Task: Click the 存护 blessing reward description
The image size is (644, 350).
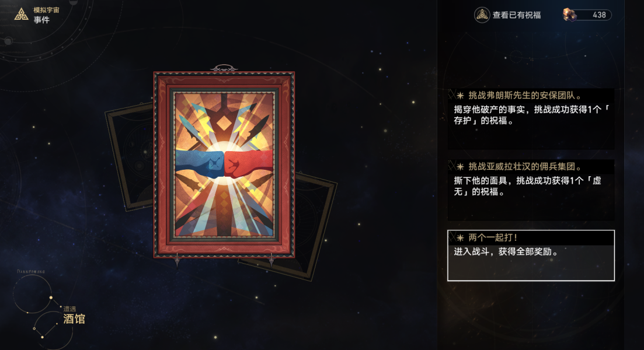Action: (530, 115)
